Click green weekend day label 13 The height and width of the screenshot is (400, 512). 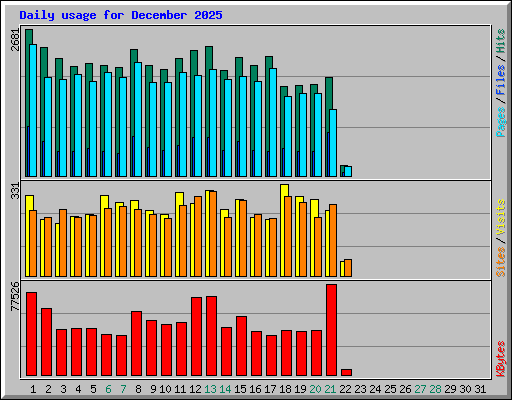(210, 389)
